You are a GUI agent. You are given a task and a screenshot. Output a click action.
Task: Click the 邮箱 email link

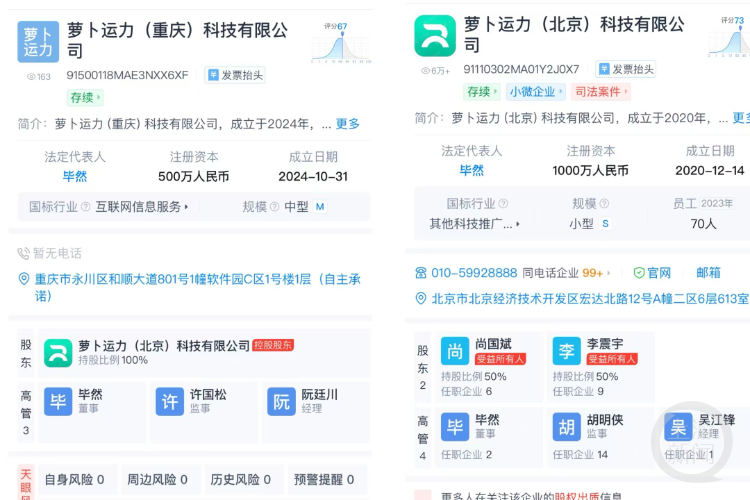pos(708,273)
